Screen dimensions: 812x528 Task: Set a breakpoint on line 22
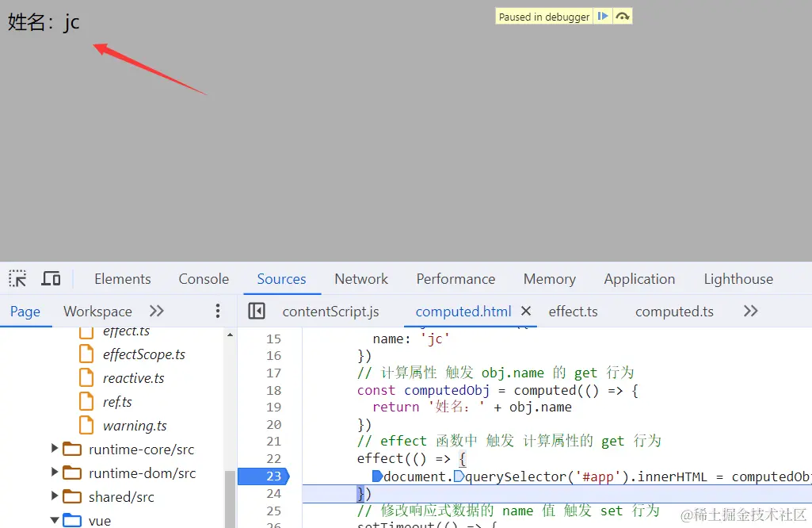click(273, 458)
